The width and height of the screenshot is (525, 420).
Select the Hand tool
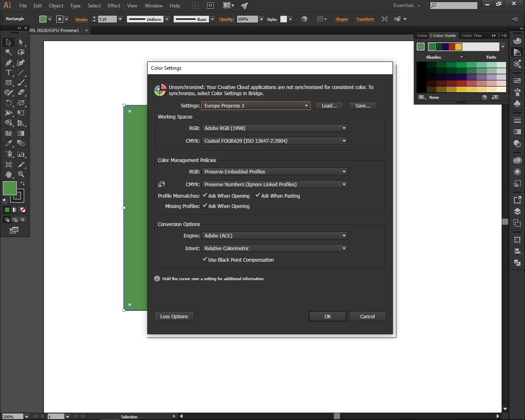pos(8,174)
